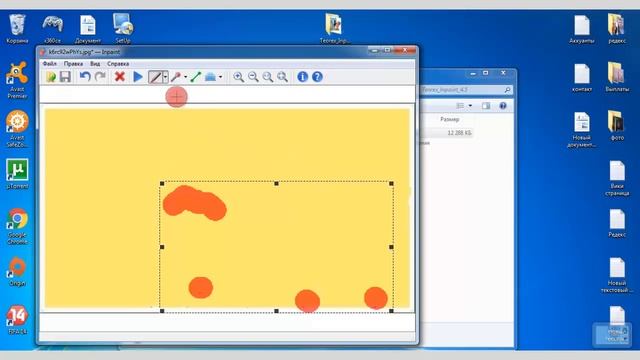Screen dimensions: 640x360
Task: Open the Справка menu
Action: click(x=118, y=64)
